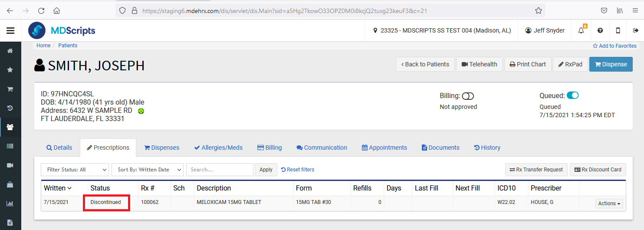This screenshot has height=230, width=644.
Task: Click the Dispense button
Action: coord(611,64)
